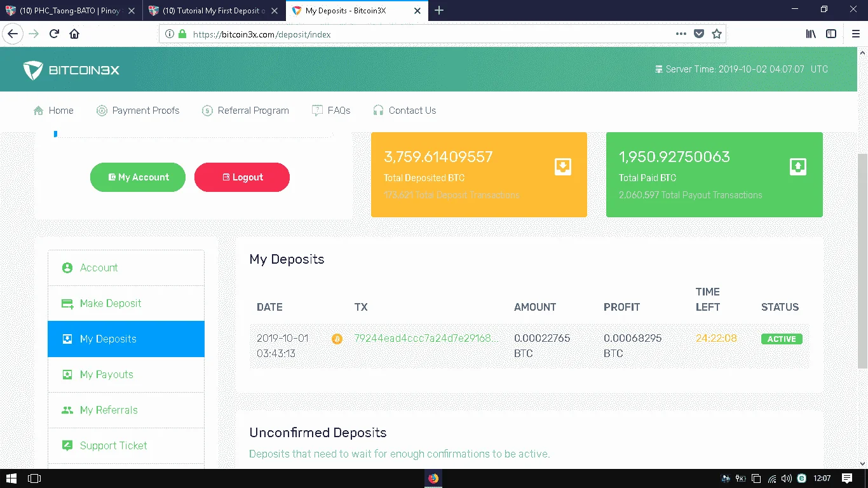Open the Windows Action Center notifications
Image resolution: width=868 pixels, height=488 pixels.
[x=846, y=478]
